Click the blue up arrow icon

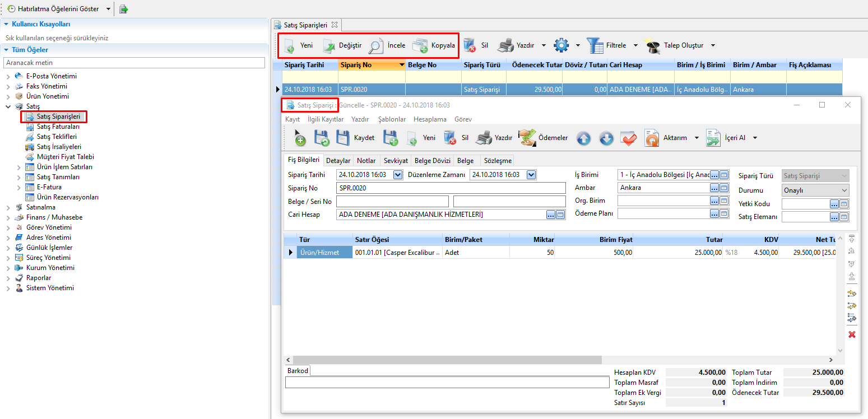coord(584,138)
